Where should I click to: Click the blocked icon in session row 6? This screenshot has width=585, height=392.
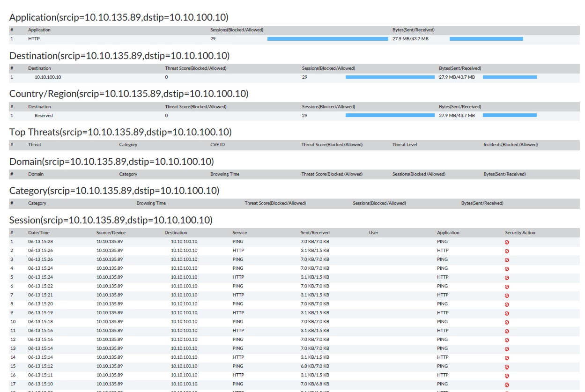507,287
